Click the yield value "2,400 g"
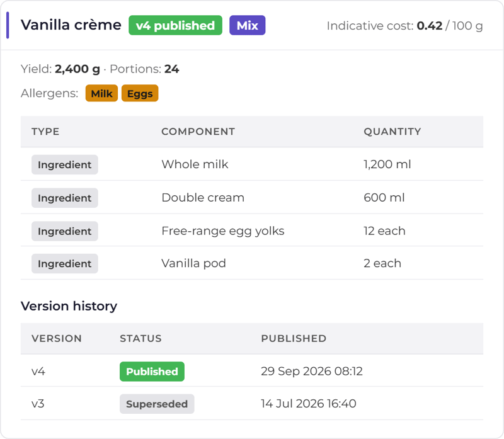Viewport: 504px width, 439px height. (77, 69)
